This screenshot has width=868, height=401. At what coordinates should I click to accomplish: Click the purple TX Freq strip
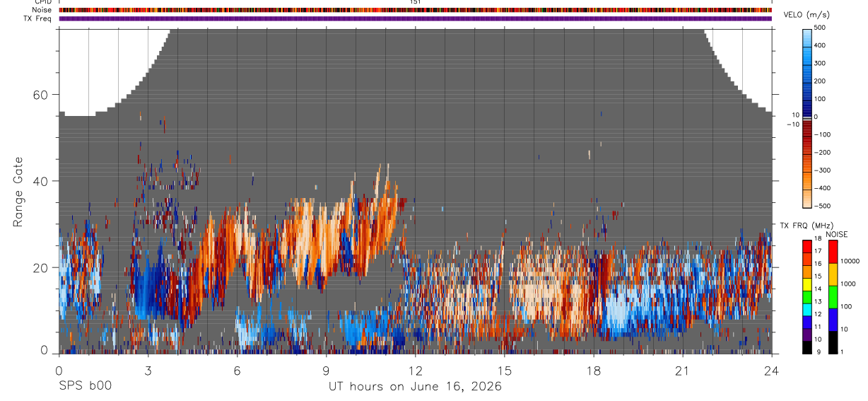(416, 18)
